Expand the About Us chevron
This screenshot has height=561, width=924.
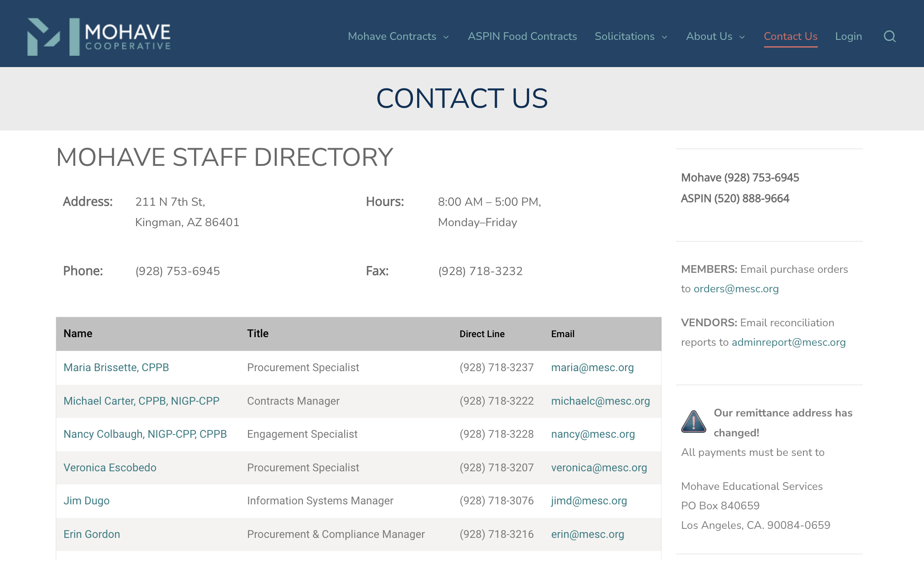[x=742, y=37]
